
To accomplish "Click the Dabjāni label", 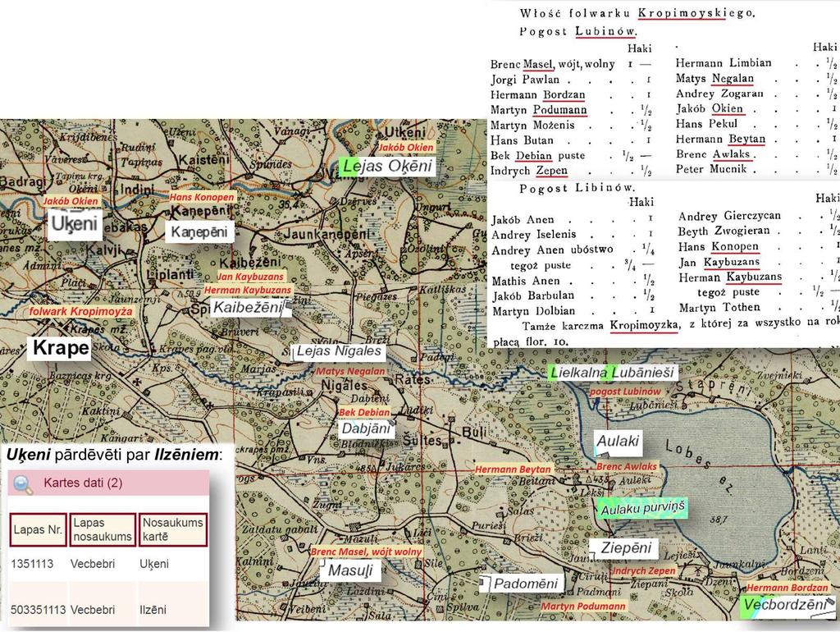I will tap(367, 428).
